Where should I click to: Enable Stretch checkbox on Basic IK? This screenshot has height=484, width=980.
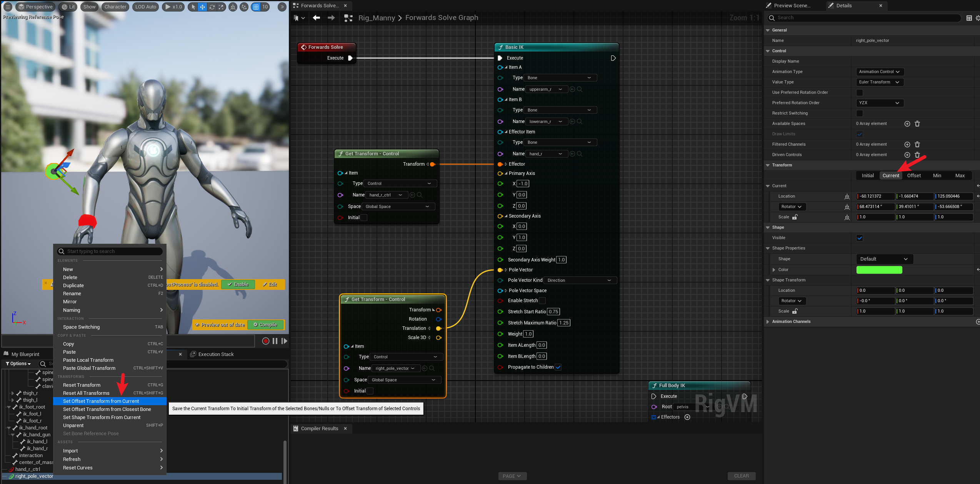coord(542,301)
